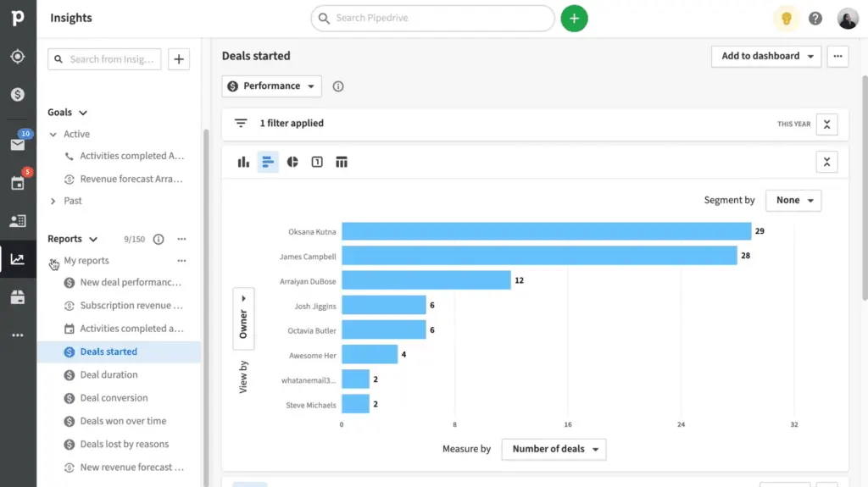Click the main page scrollbar
The width and height of the screenshot is (868, 487).
click(865, 188)
